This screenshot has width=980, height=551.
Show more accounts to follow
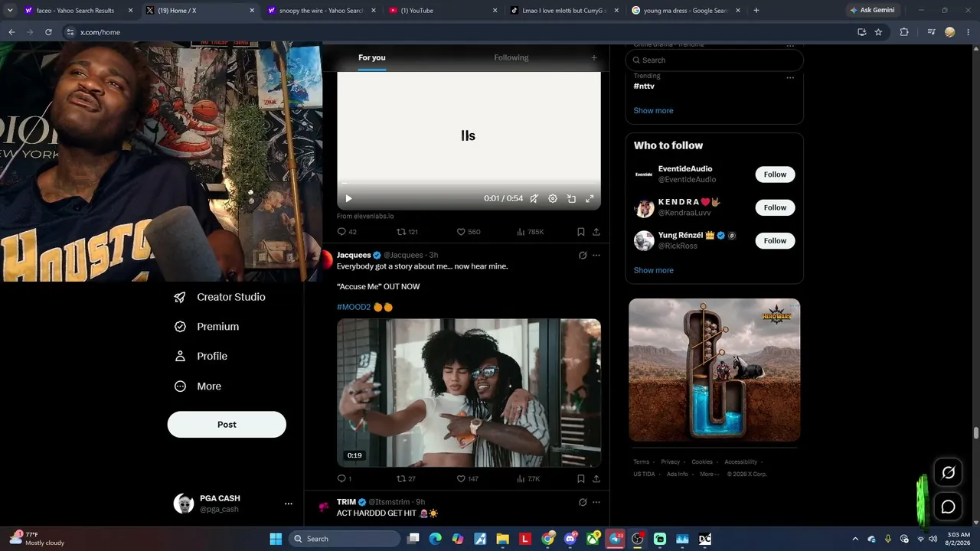653,270
